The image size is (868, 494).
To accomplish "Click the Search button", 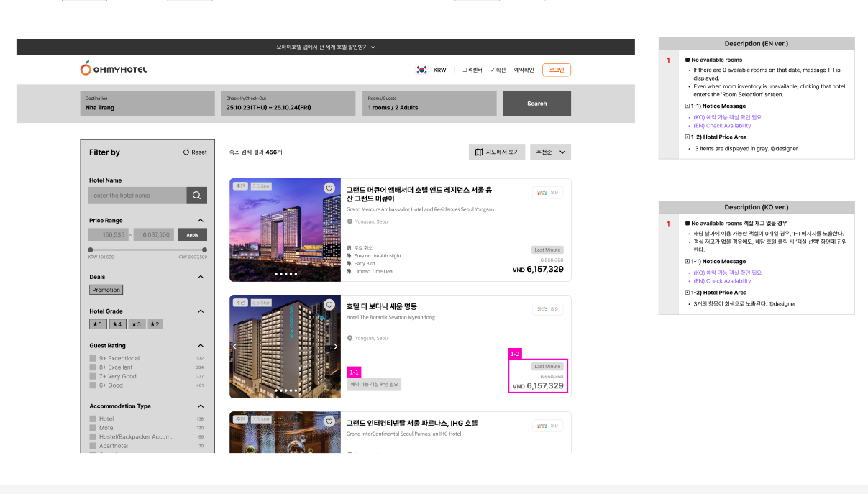I will 536,104.
